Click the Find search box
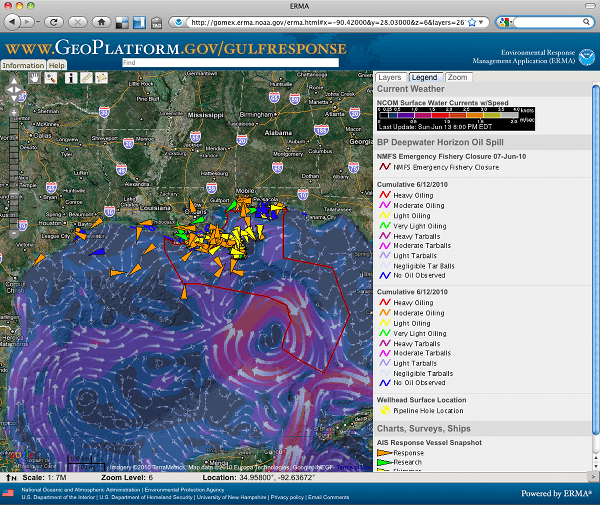 pyautogui.click(x=230, y=62)
